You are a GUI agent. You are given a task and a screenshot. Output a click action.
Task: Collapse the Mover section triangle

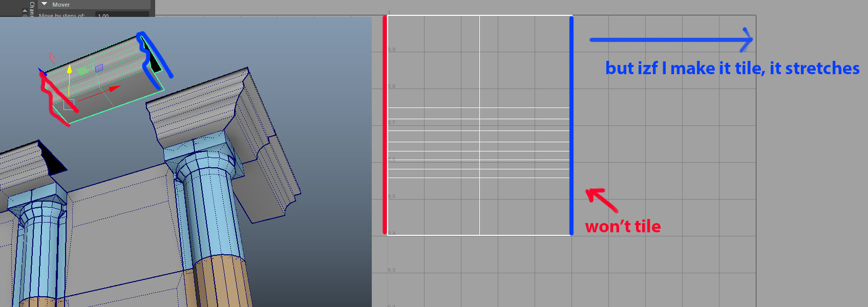44,4
